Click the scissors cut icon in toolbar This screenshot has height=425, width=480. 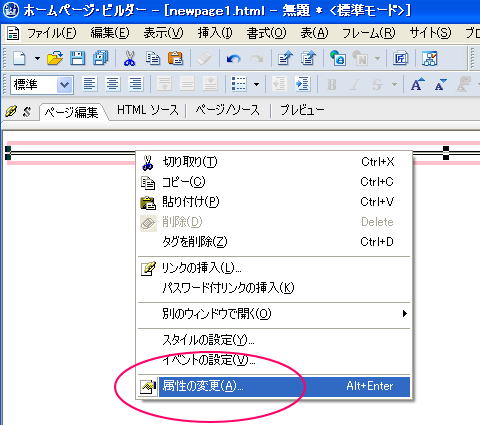[129, 59]
